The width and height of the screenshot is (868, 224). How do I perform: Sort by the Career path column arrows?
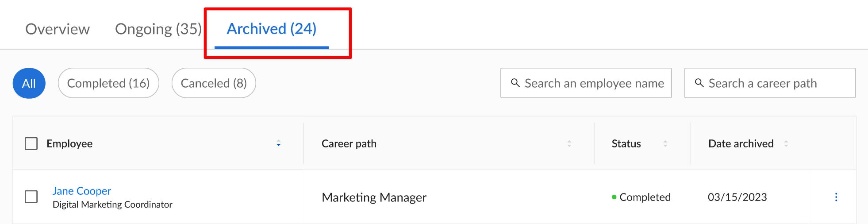(x=569, y=143)
